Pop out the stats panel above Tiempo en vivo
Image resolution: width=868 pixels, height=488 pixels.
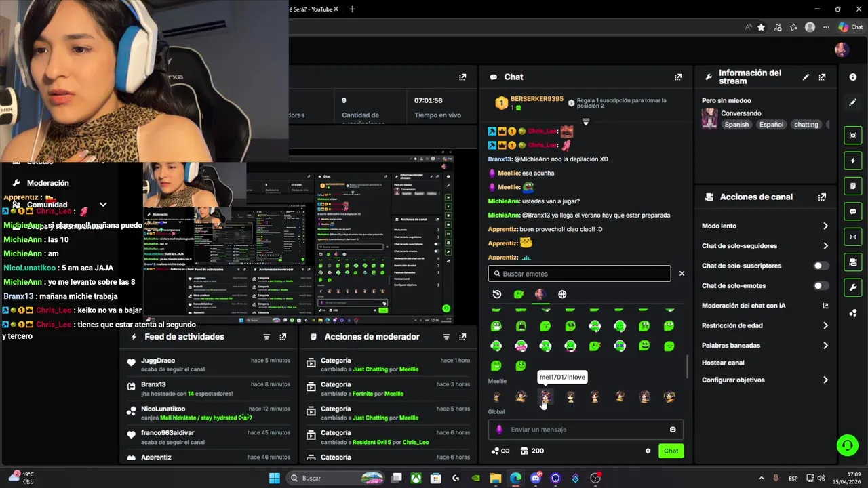pyautogui.click(x=462, y=77)
